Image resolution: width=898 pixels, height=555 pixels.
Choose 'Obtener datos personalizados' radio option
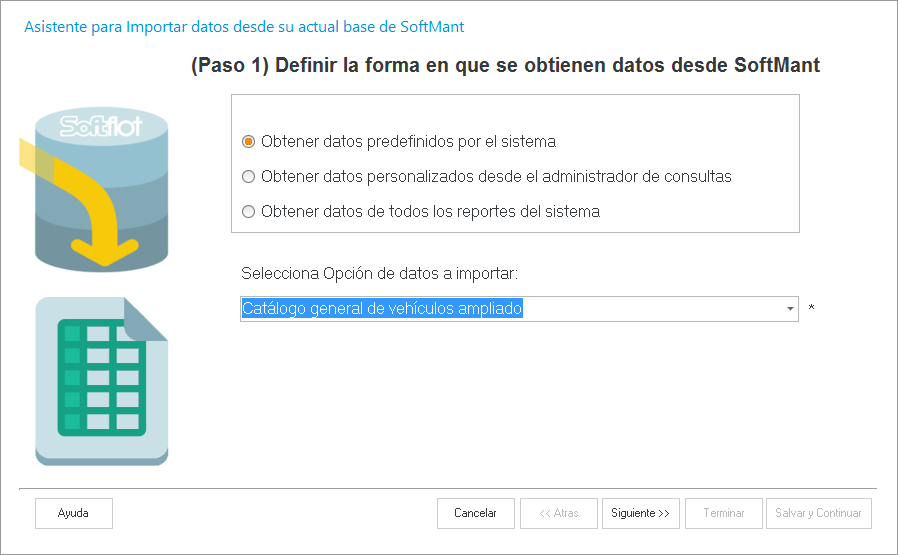(249, 177)
